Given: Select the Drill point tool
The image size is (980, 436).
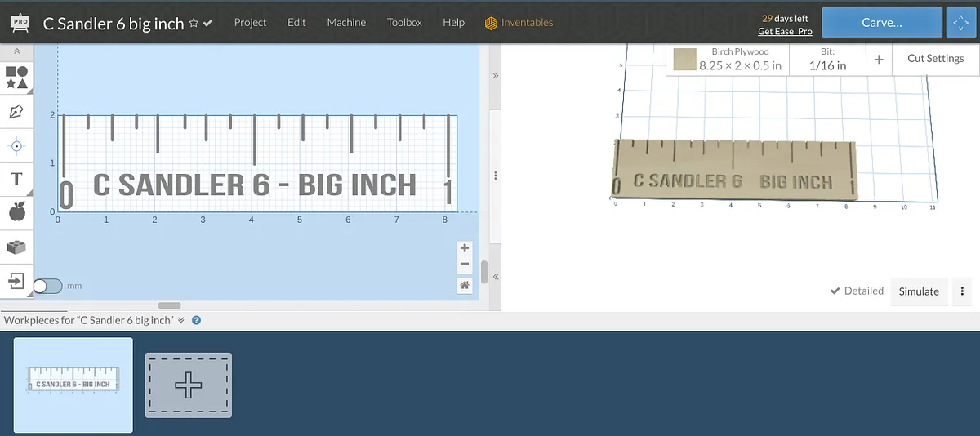Looking at the screenshot, I should [x=16, y=146].
